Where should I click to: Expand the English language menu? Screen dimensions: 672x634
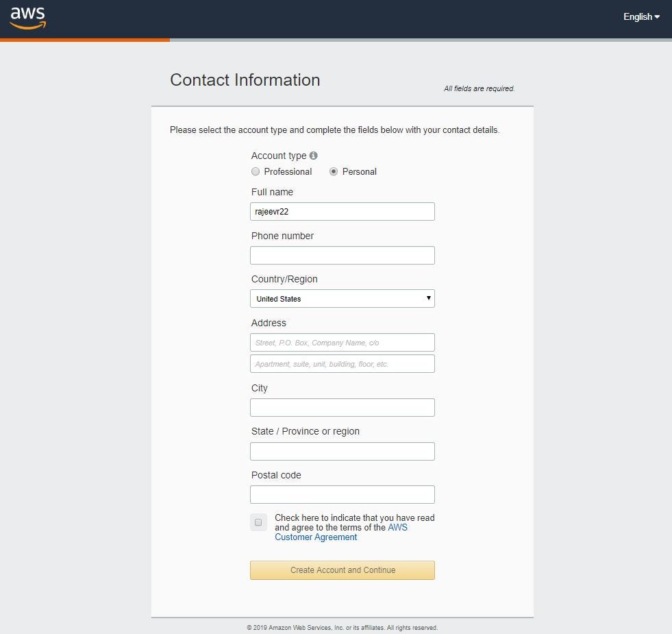[x=640, y=16]
